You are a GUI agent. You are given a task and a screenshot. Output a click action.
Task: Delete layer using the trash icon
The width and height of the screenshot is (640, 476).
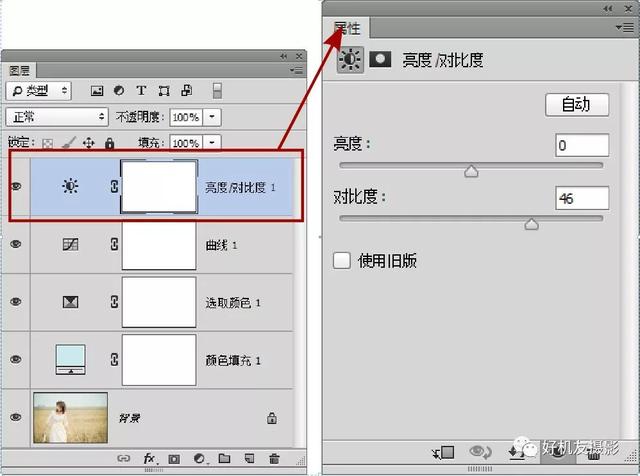(274, 458)
